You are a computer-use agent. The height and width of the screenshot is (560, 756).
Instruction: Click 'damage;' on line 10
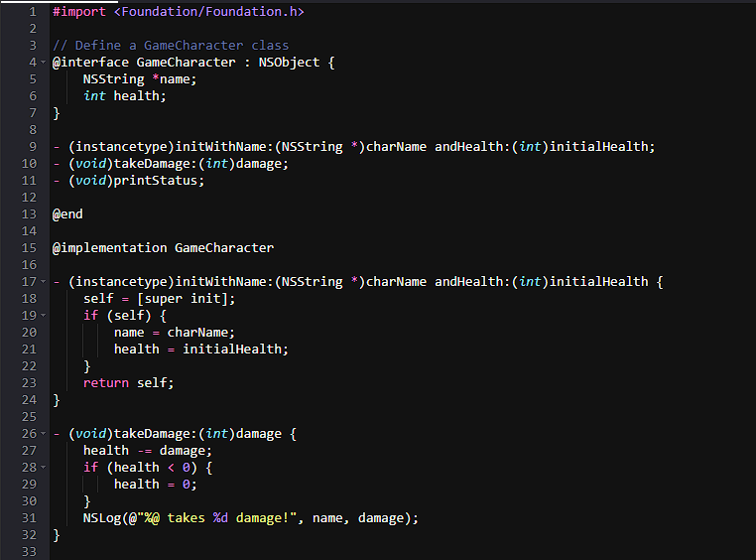[262, 164]
